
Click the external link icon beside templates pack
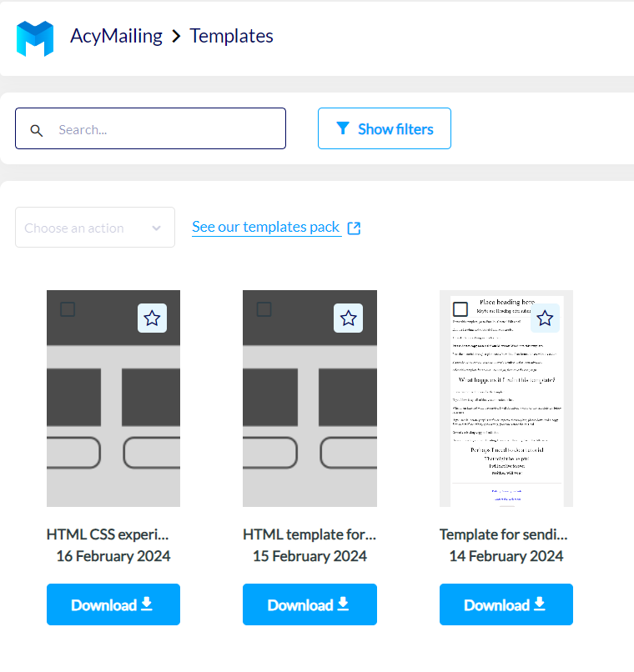tap(354, 228)
